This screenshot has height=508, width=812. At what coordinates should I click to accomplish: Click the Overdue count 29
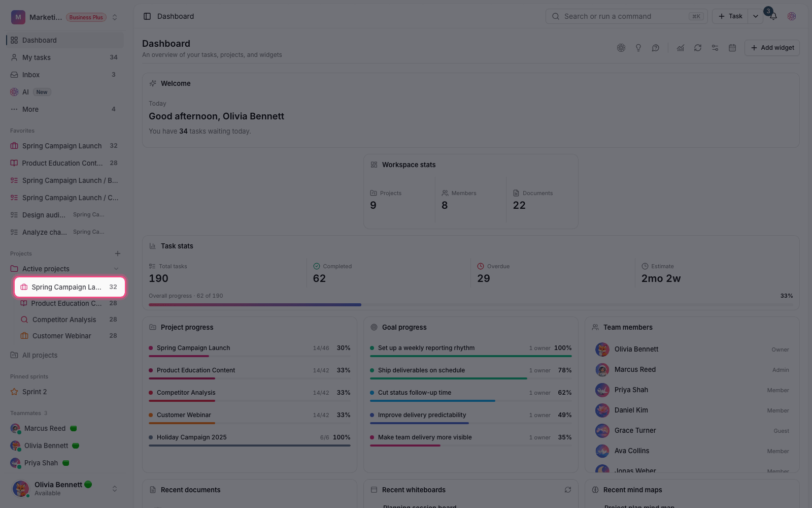pos(484,278)
